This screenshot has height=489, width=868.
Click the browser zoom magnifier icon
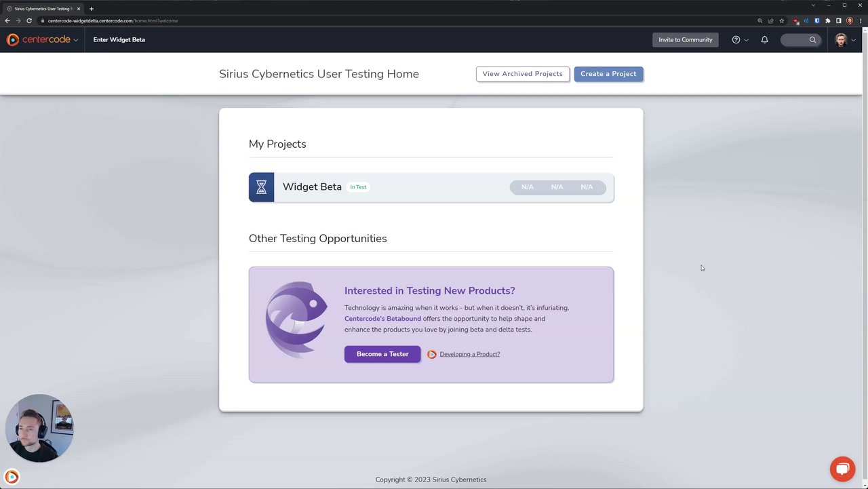759,21
